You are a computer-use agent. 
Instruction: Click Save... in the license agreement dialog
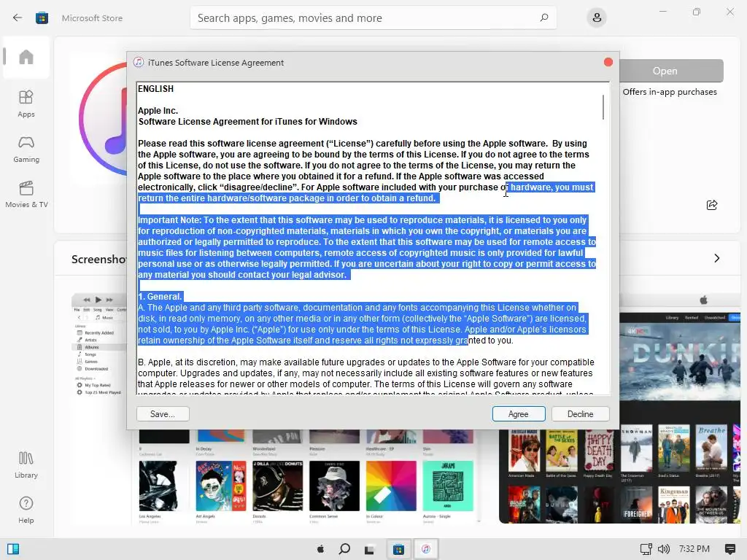click(163, 414)
